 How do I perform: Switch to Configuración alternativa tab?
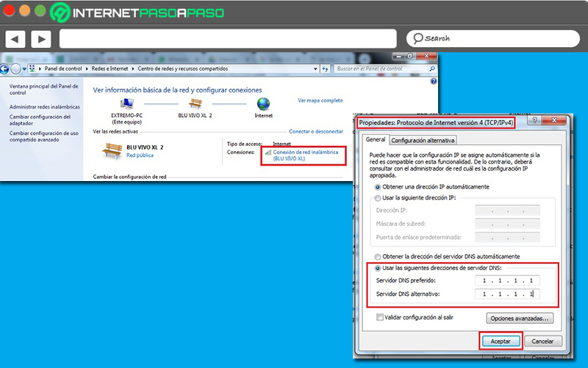click(423, 141)
